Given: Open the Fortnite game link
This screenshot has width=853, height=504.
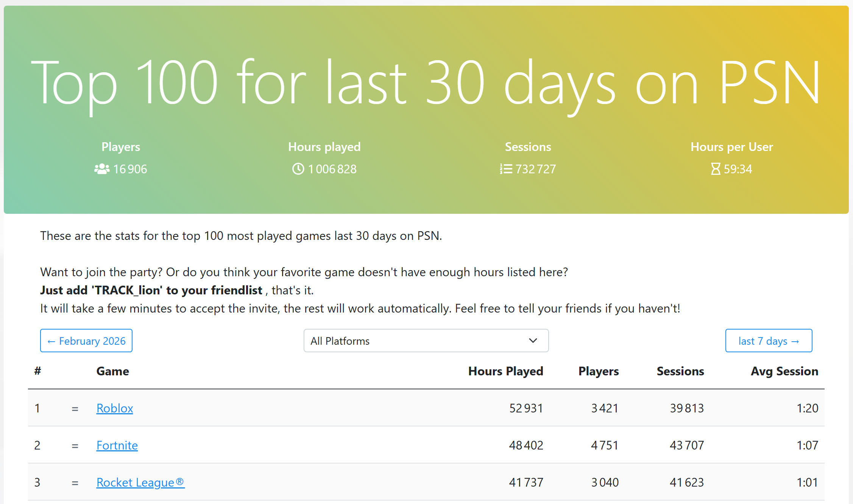Looking at the screenshot, I should (117, 445).
